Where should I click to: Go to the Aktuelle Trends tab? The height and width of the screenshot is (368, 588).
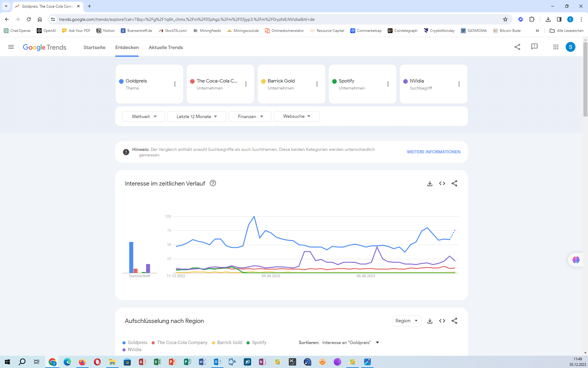click(x=166, y=47)
